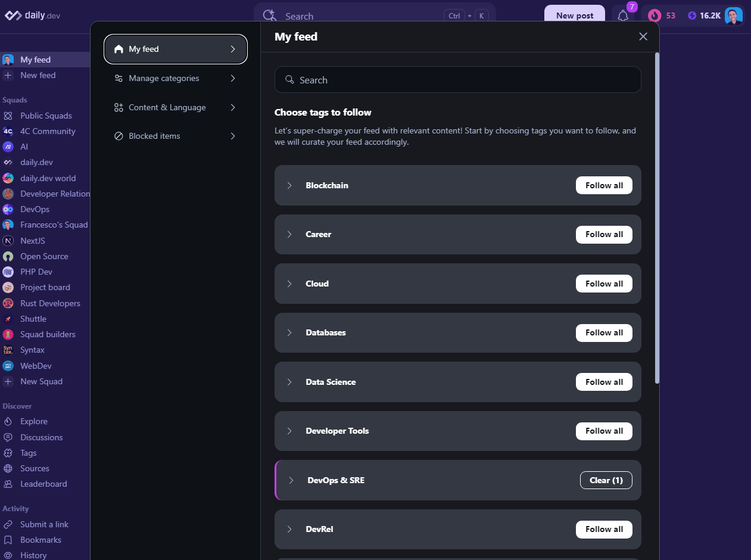Open the Blocked items settings section
Viewport: 751px width, 560px height.
[176, 136]
